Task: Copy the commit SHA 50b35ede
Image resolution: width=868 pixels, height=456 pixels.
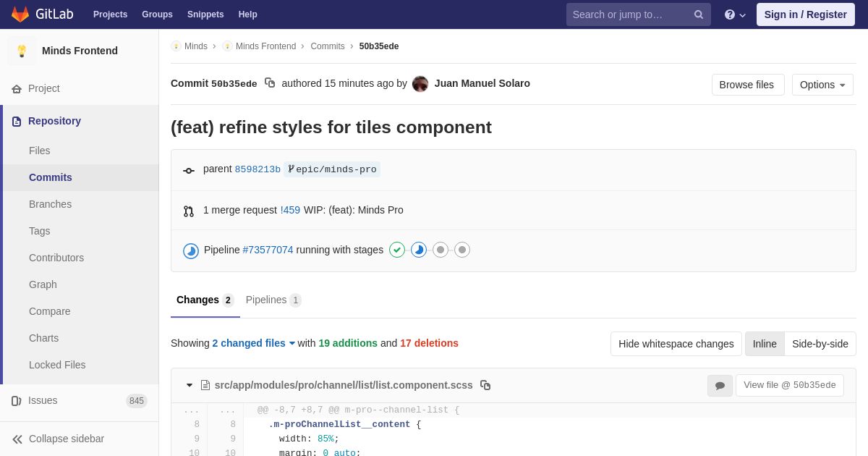Action: pos(270,83)
